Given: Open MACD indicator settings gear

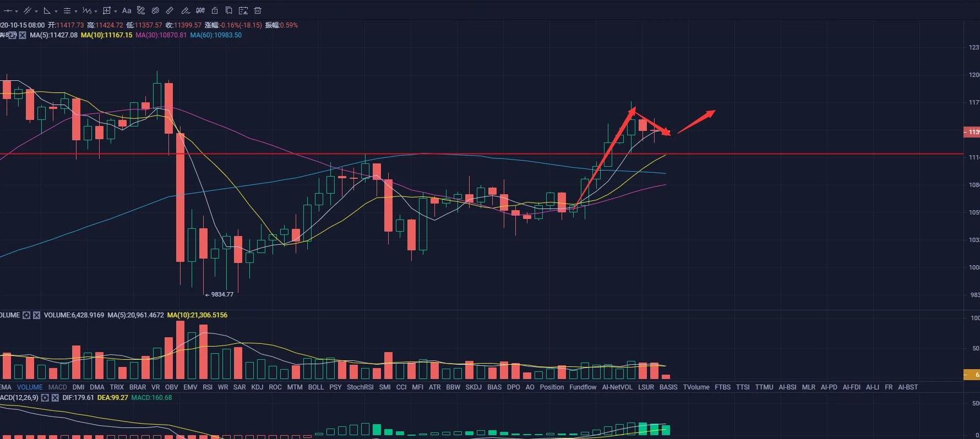Looking at the screenshot, I should [x=45, y=398].
